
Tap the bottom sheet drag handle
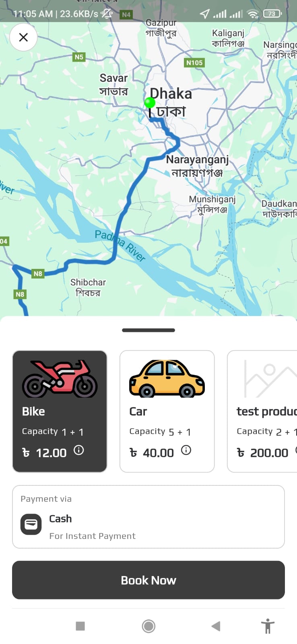pos(148,330)
